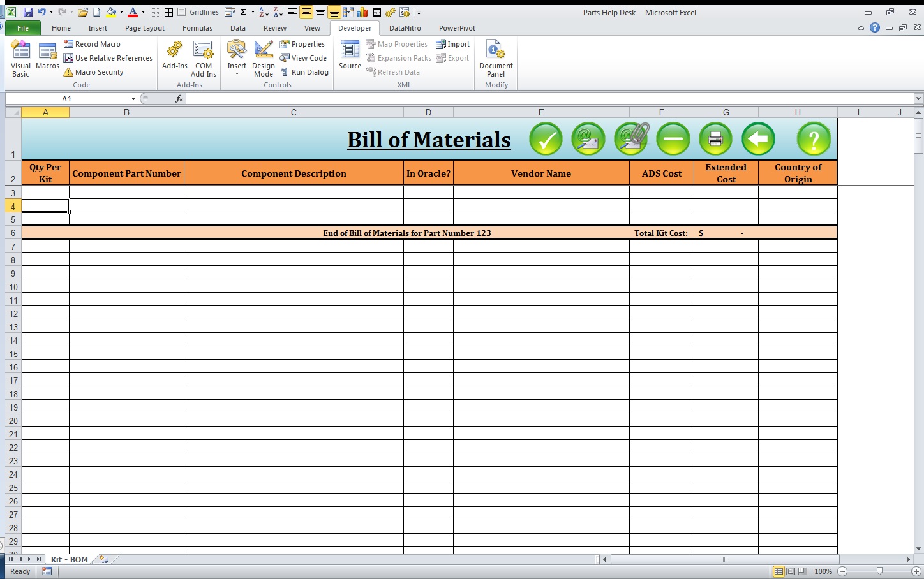Expand the Name Box dropdown

click(133, 99)
